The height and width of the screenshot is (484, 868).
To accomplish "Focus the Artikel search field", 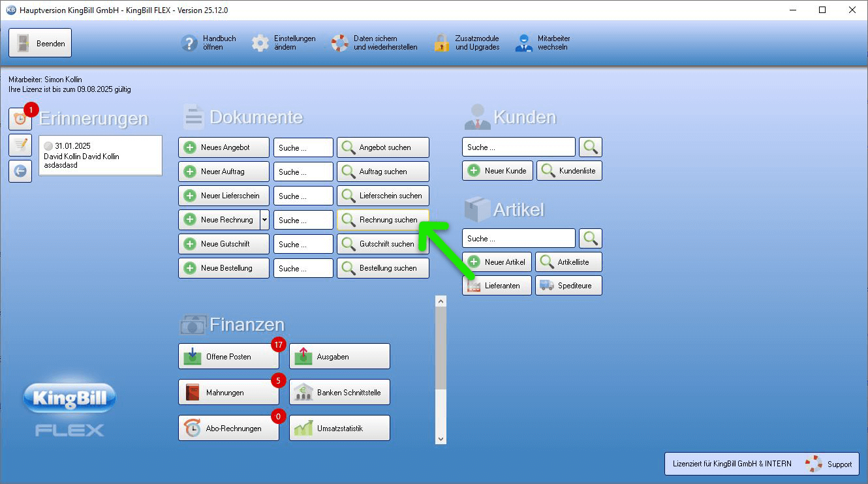I will (x=519, y=239).
